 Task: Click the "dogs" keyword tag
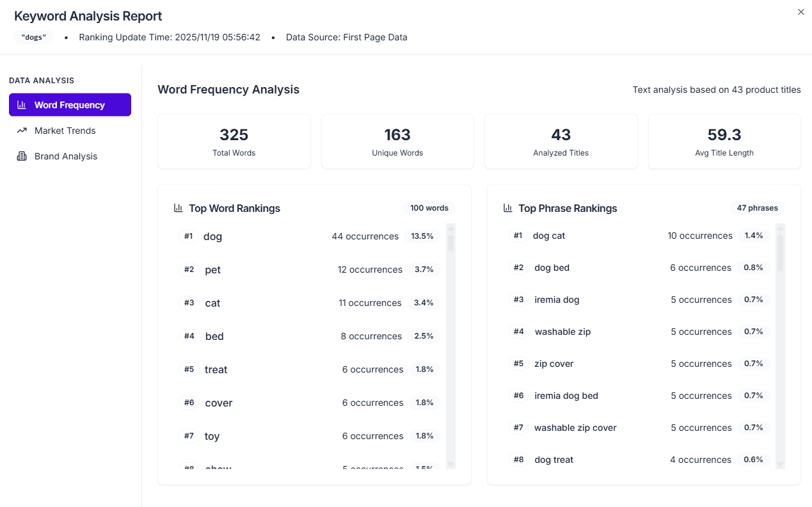click(x=34, y=37)
